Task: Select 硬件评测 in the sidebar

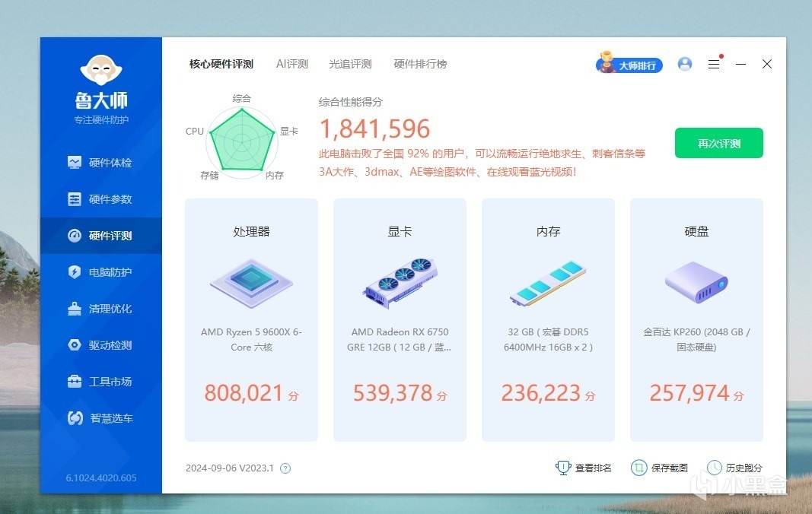Action: click(x=101, y=236)
